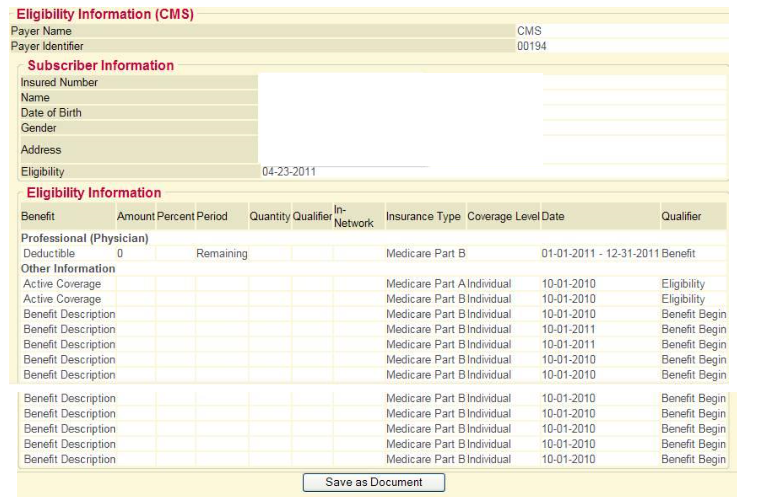Click the In-Network column header
The width and height of the screenshot is (771, 498).
pos(353,216)
